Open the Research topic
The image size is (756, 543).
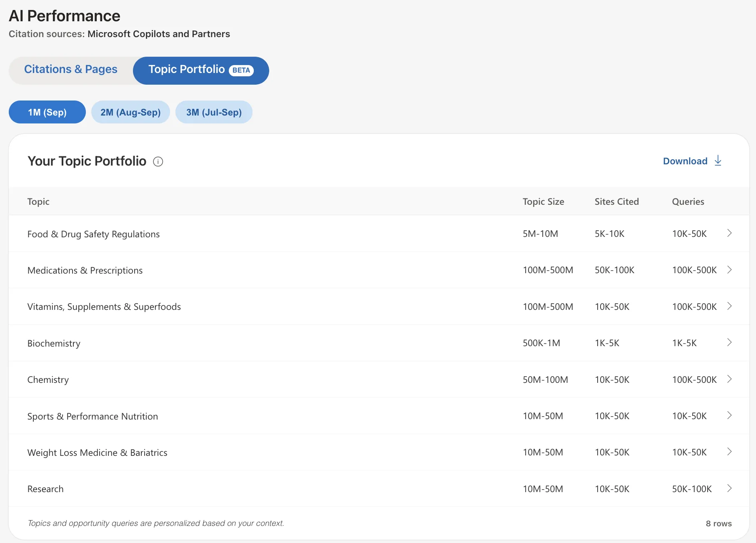coord(45,489)
